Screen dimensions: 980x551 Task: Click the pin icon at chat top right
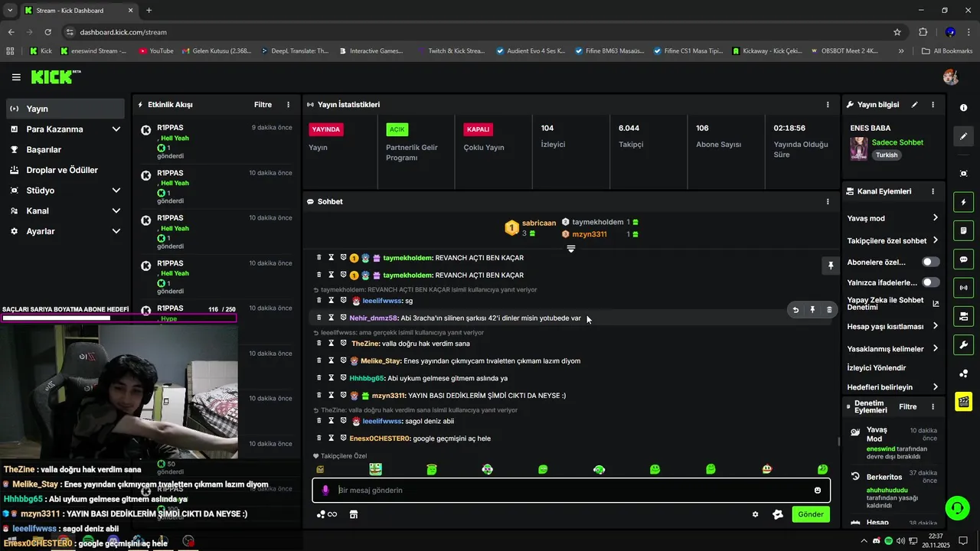tap(831, 266)
